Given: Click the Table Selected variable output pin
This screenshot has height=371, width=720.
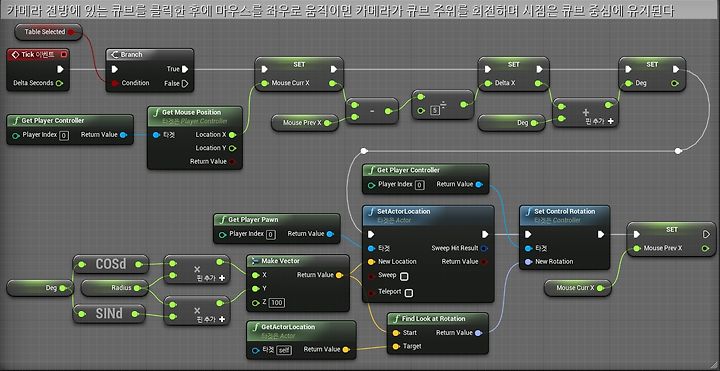Looking at the screenshot, I should (71, 32).
